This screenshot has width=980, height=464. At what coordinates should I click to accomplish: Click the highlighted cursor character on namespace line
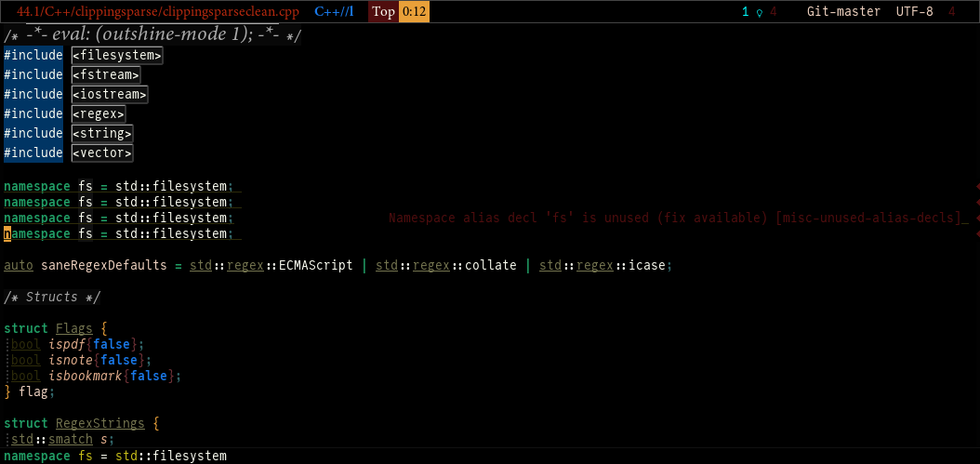(7, 234)
